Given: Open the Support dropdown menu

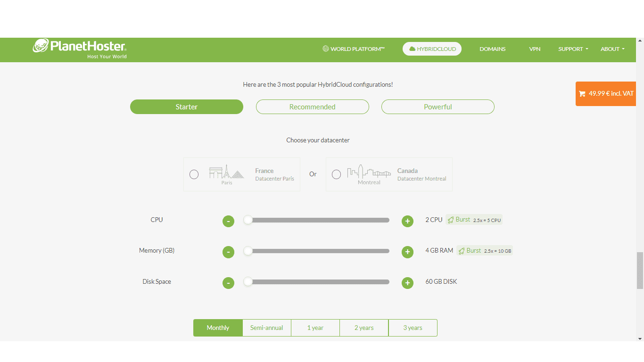Looking at the screenshot, I should [x=573, y=49].
